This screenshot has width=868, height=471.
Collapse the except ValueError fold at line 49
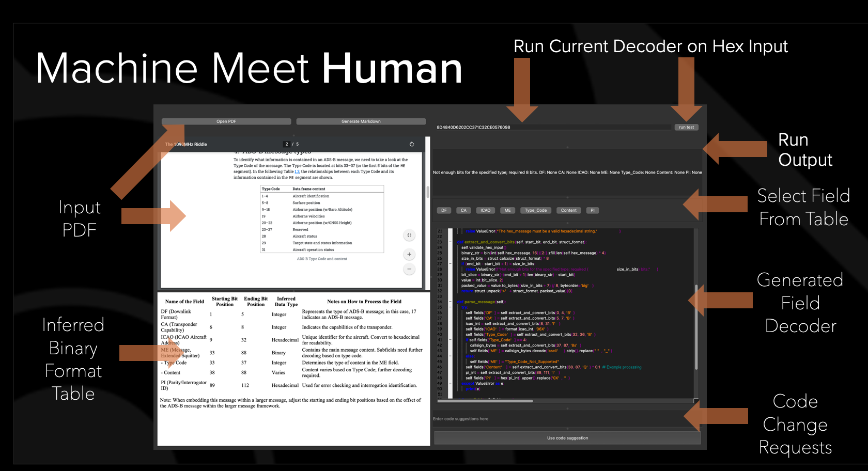coord(451,383)
